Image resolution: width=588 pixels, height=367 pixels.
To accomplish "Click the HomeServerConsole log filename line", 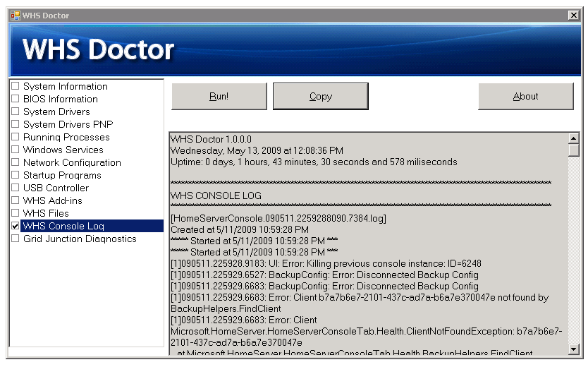I will (278, 218).
